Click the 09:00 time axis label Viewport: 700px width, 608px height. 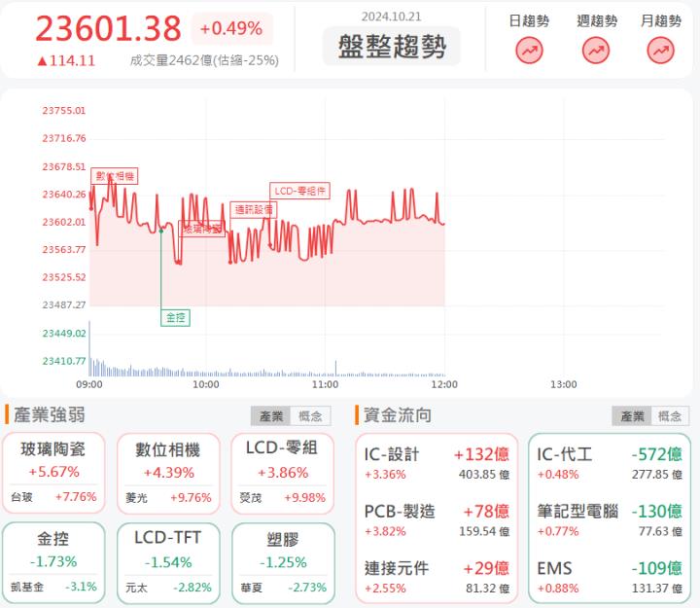click(x=89, y=384)
